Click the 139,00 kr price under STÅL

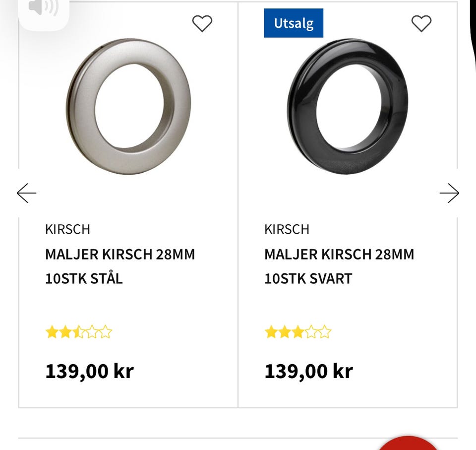click(90, 371)
